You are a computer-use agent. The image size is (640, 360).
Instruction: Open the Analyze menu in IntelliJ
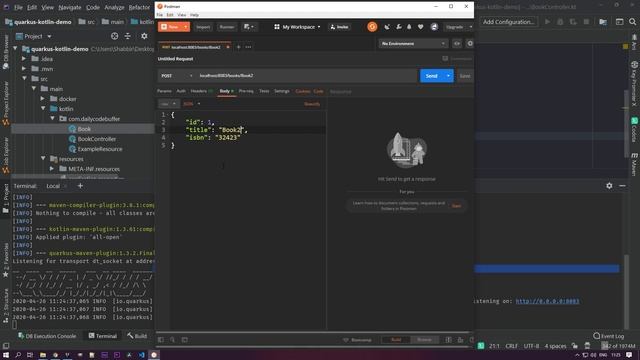click(x=114, y=7)
